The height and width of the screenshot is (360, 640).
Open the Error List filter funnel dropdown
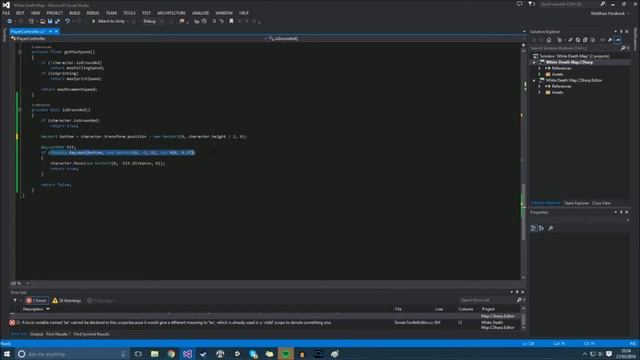click(16, 300)
